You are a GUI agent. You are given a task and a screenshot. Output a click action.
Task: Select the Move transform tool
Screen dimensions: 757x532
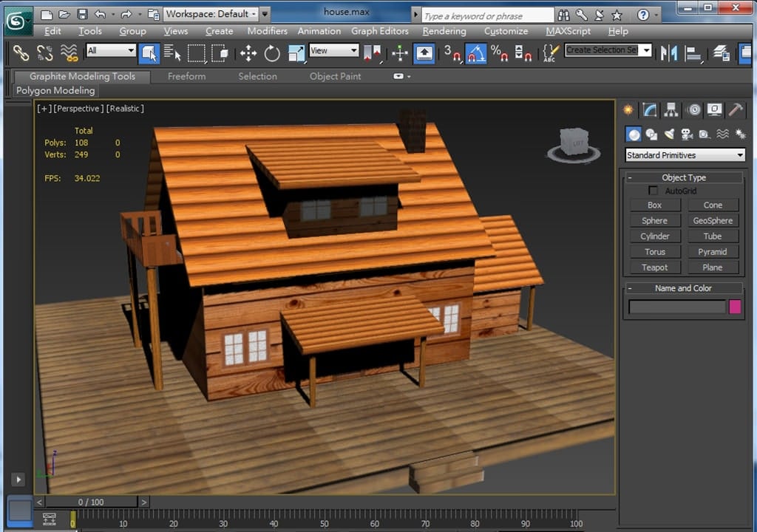248,52
